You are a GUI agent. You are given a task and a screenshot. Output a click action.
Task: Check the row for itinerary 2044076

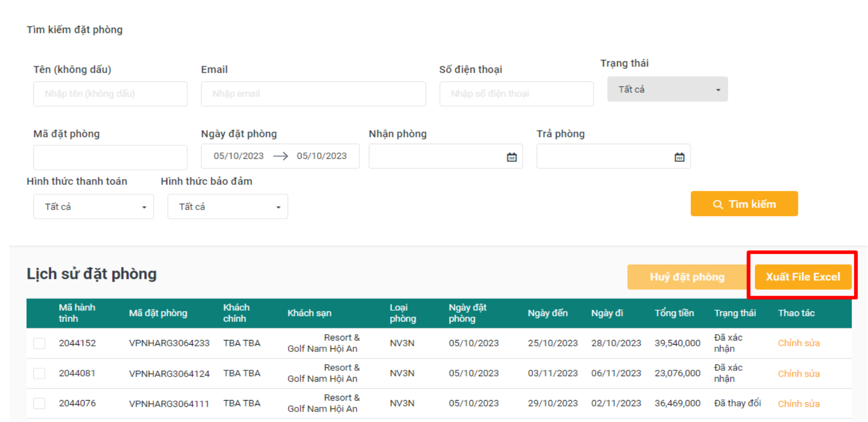(39, 403)
